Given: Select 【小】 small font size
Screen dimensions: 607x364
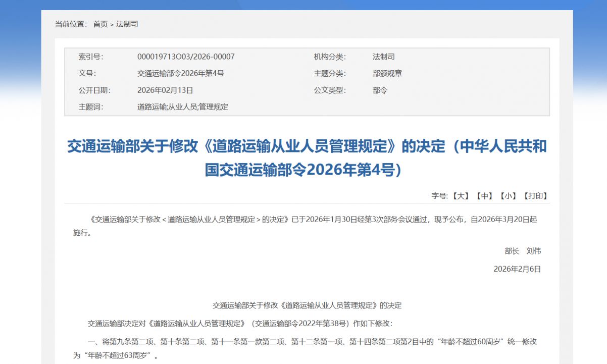Looking at the screenshot, I should tap(509, 196).
